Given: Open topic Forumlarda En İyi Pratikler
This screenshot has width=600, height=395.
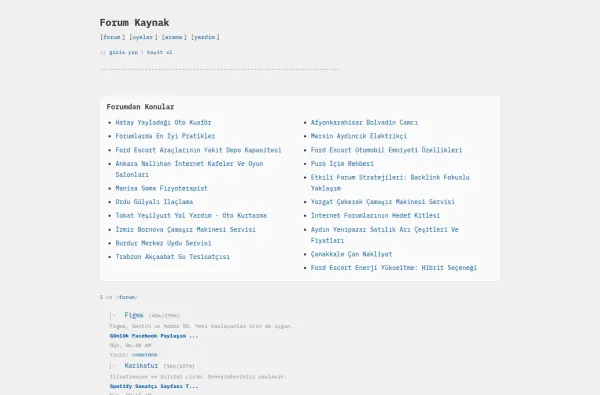Looking at the screenshot, I should 165,136.
